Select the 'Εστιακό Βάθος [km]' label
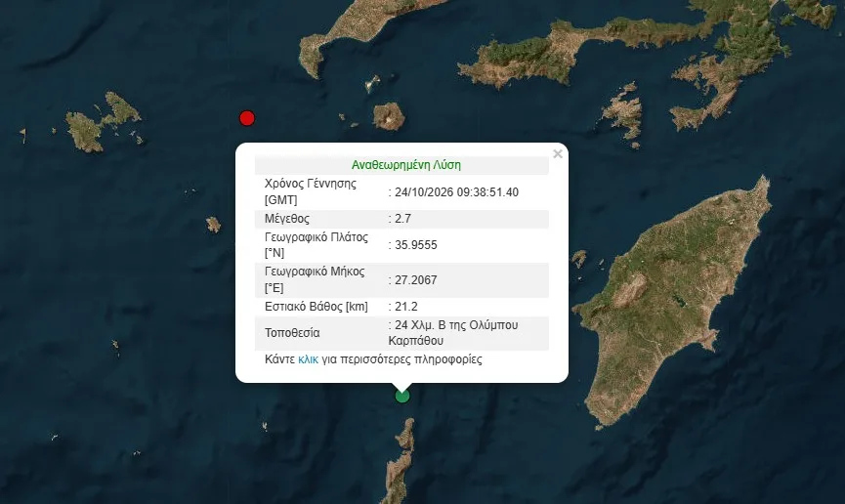Viewport: 845px width, 504px height. coord(317,307)
